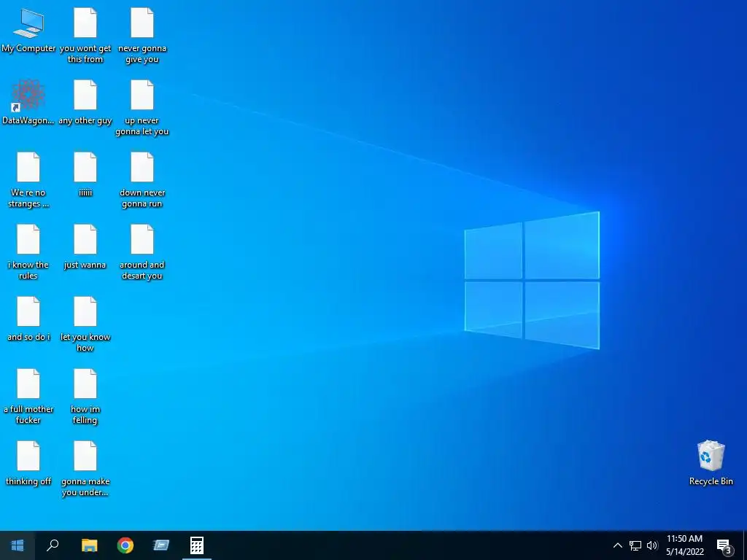Open the volume speaker control

click(x=652, y=545)
